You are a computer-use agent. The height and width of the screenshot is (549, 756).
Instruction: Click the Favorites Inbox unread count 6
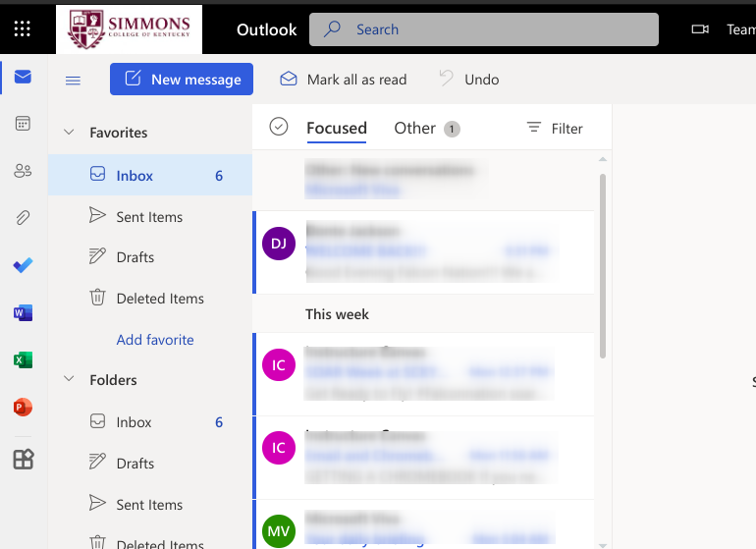coord(219,176)
